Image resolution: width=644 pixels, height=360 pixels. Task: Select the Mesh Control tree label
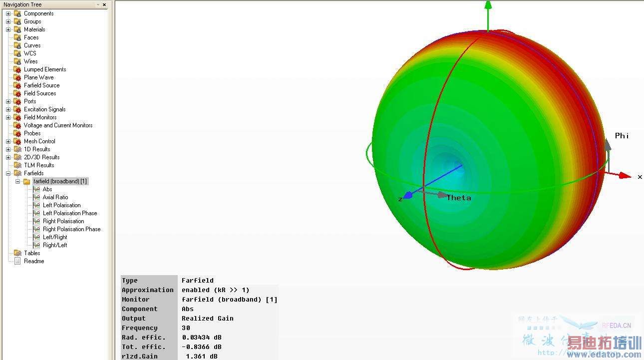click(x=39, y=141)
